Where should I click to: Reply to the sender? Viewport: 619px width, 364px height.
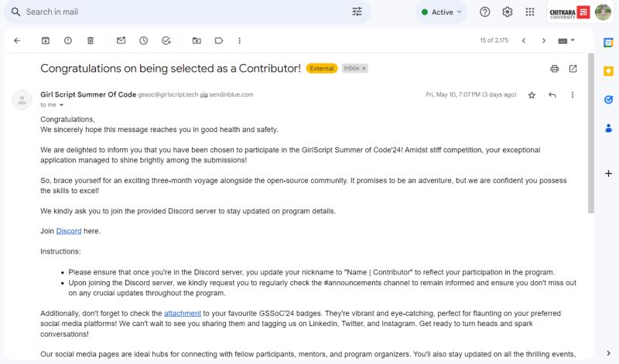(x=552, y=95)
